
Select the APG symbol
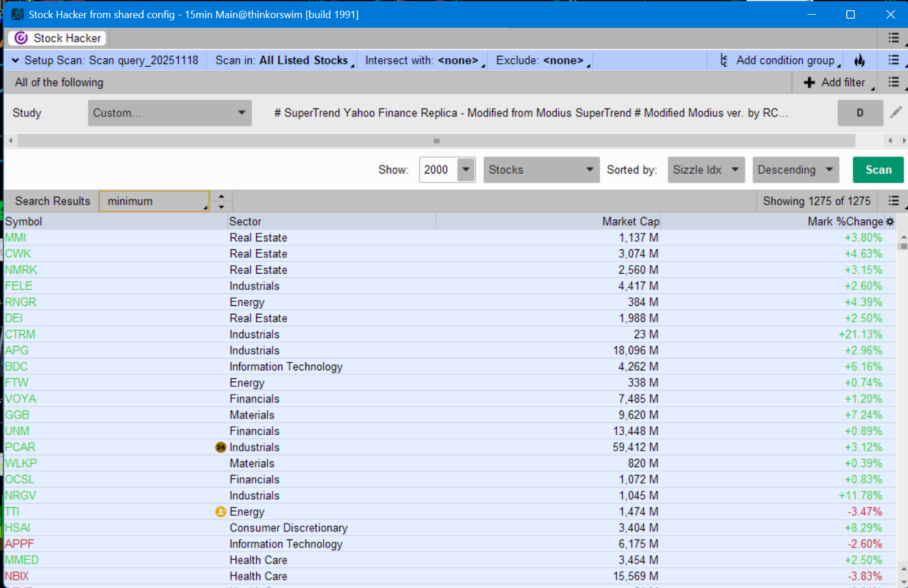click(16, 351)
